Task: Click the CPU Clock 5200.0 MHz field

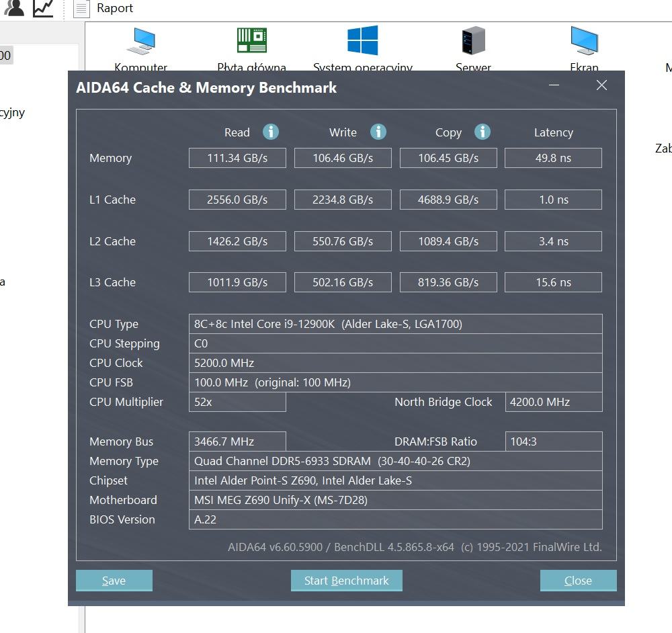Action: (396, 363)
